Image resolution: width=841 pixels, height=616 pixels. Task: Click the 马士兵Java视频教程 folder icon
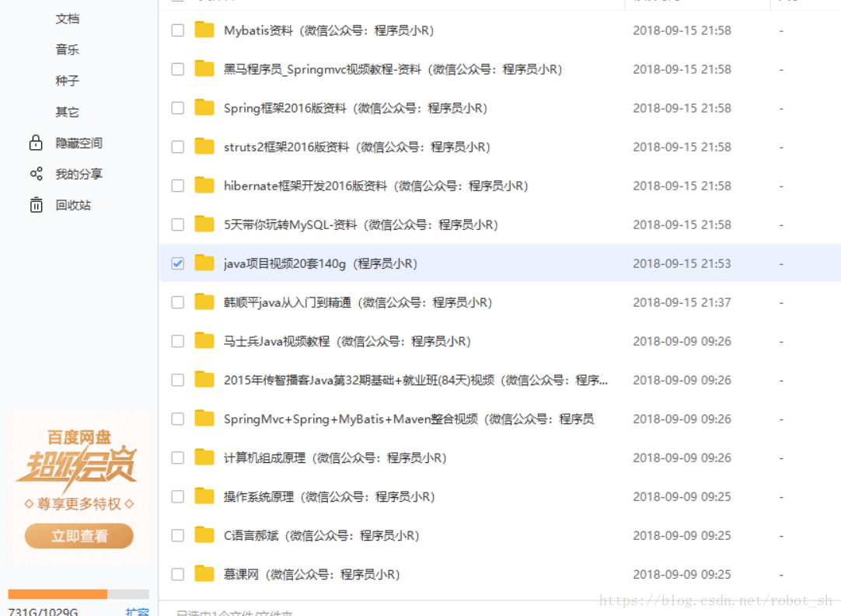point(204,341)
